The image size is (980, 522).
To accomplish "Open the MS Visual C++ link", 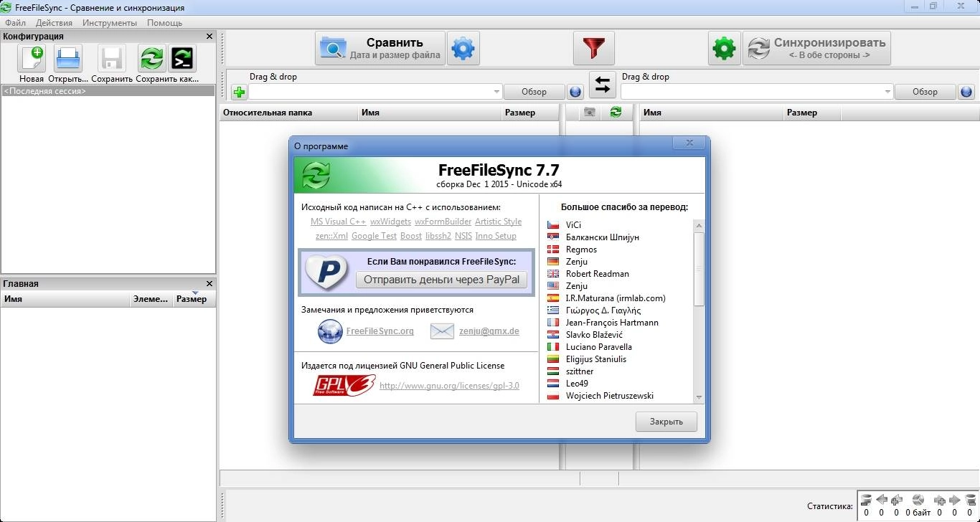I will point(338,222).
